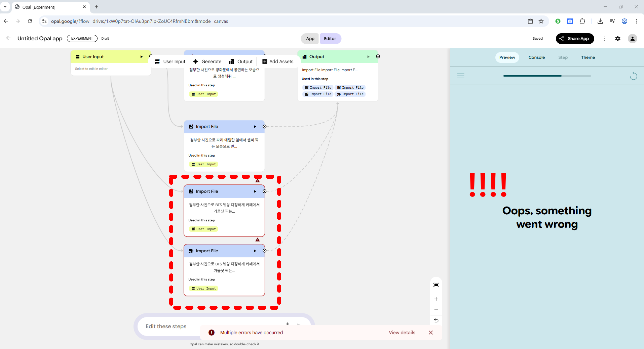Add a User Input step from the toolbar
Image resolution: width=644 pixels, height=349 pixels.
[x=170, y=61]
